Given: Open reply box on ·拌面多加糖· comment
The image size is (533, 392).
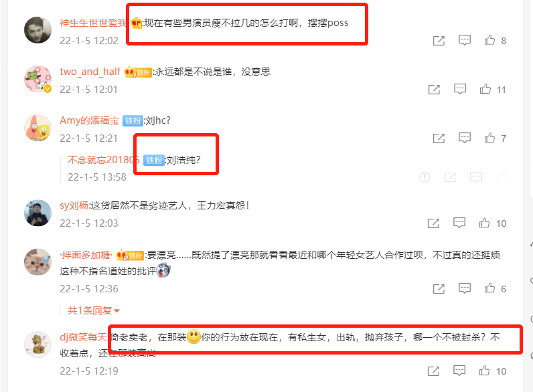Looking at the screenshot, I should pos(464,288).
